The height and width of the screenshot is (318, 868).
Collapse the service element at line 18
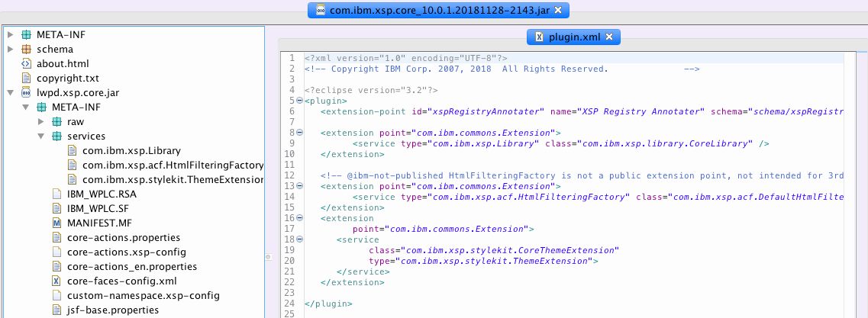[299, 239]
